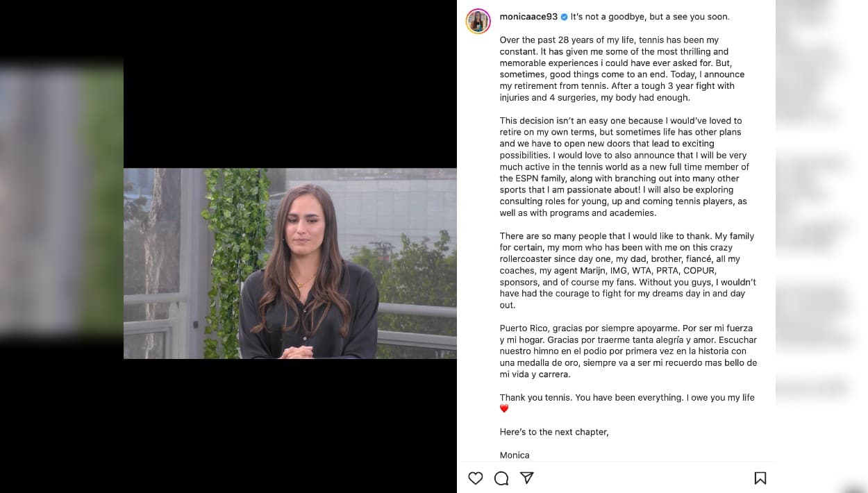Screen dimensions: 868x493
Task: Save post with the bookmark icon
Action: point(760,478)
